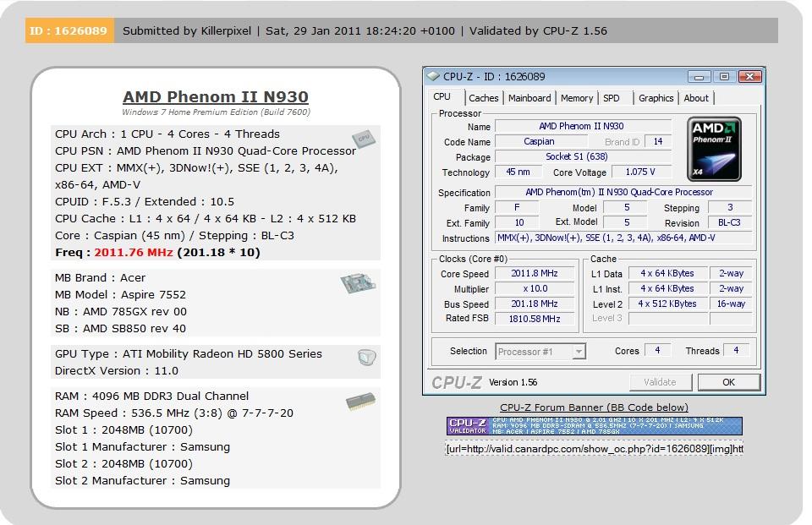Click the Level 2 value 4 x 512 KBytes

point(667,304)
